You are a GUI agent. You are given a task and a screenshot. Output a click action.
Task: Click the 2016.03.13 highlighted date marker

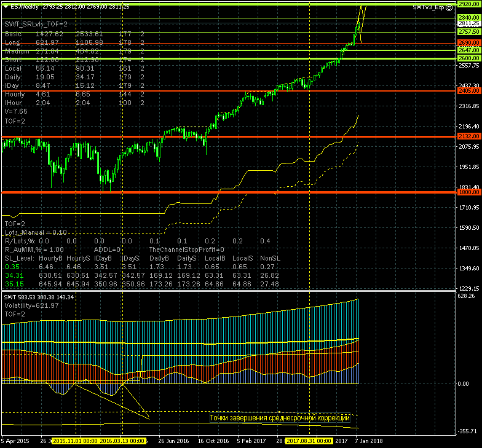pos(122,441)
